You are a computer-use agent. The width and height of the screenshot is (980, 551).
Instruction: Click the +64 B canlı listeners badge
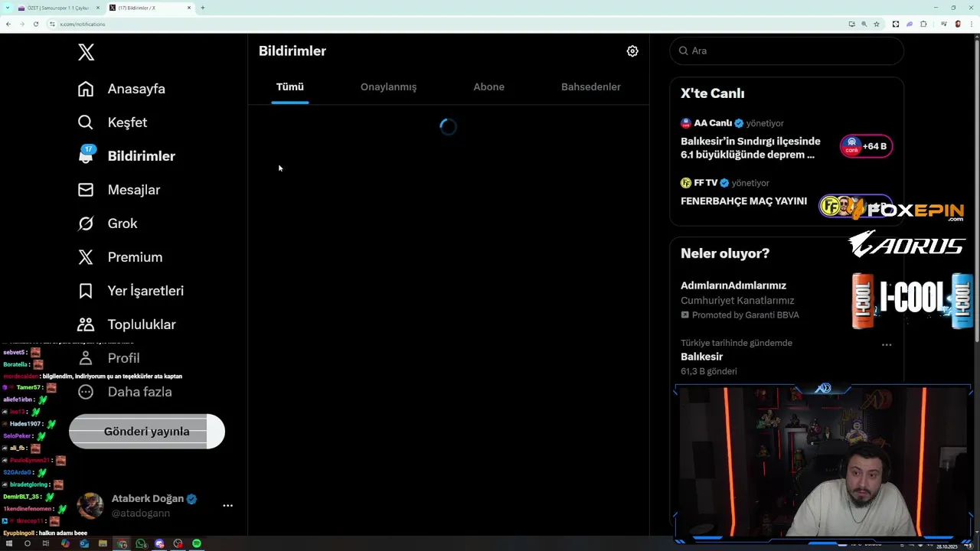pos(867,146)
